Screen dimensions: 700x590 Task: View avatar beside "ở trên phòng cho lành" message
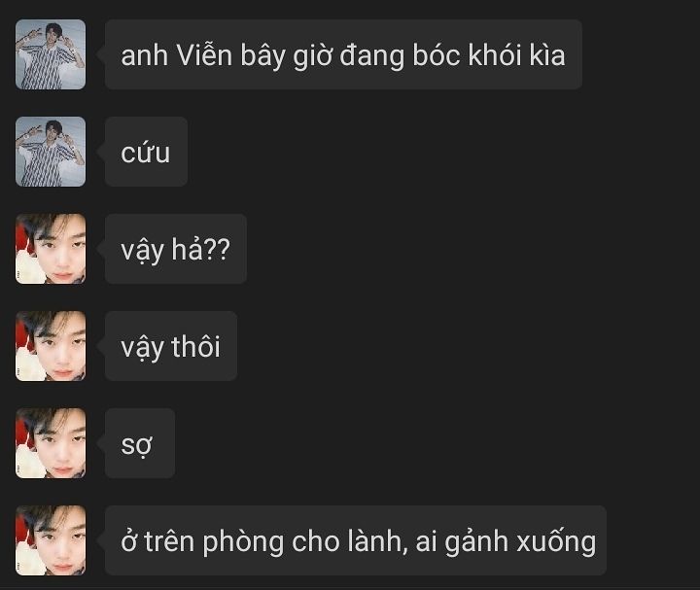[51, 540]
